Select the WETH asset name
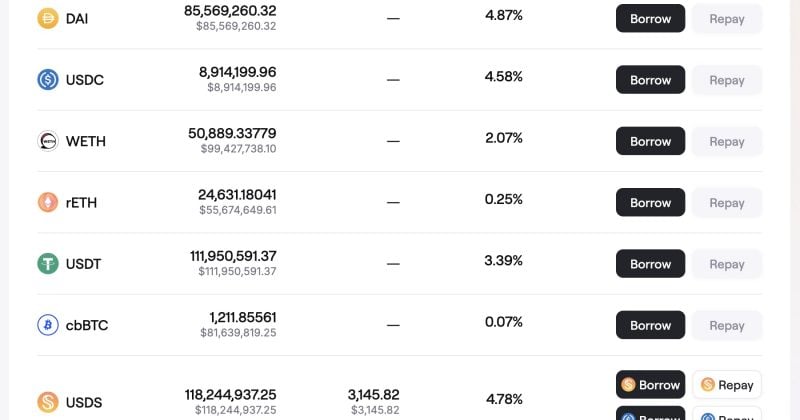Image resolution: width=800 pixels, height=420 pixels. coord(86,141)
